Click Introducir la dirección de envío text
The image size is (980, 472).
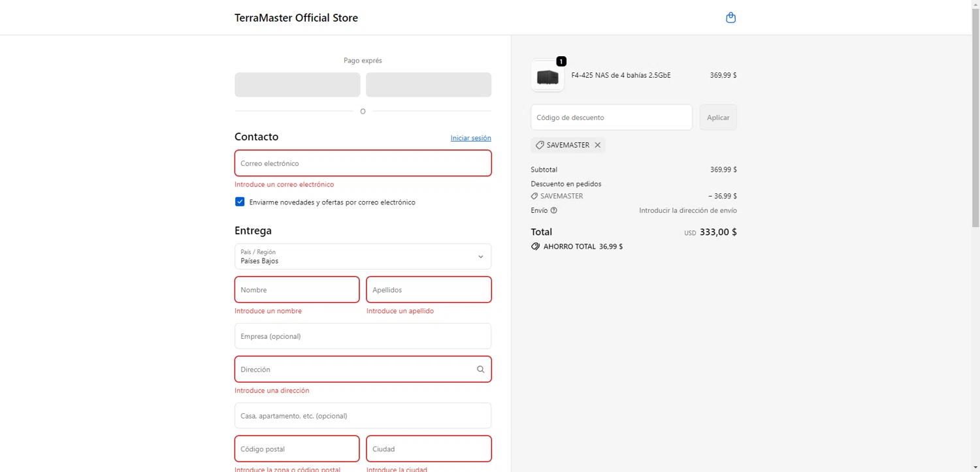(x=688, y=210)
